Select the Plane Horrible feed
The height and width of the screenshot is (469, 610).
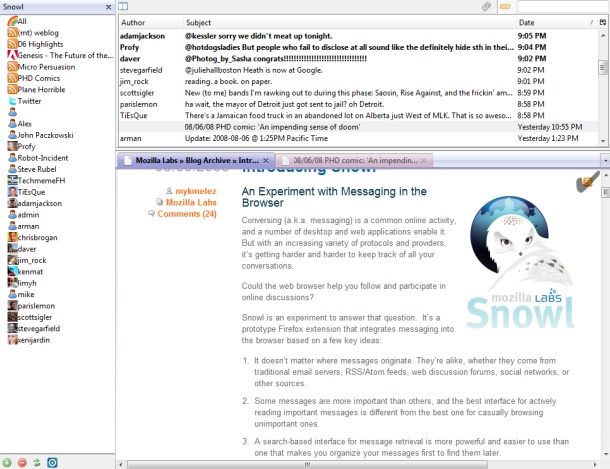(37, 89)
